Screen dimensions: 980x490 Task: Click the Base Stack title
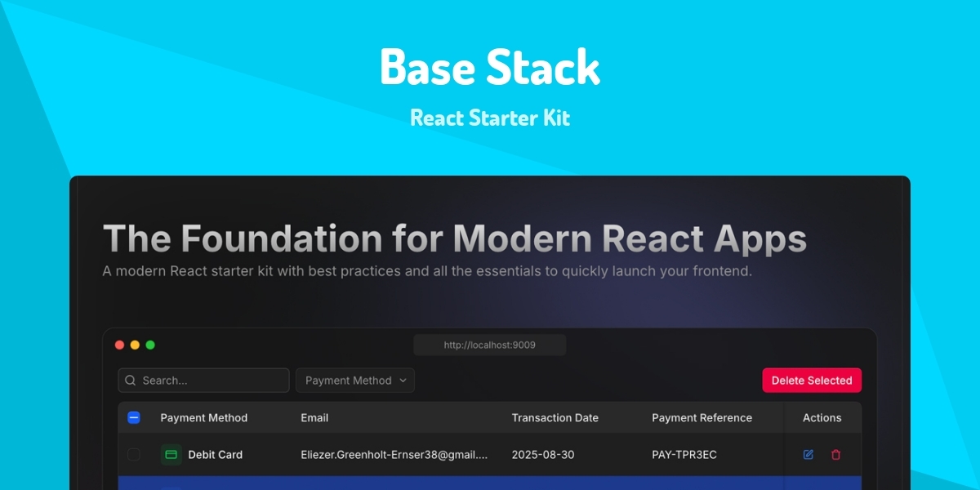coord(490,67)
